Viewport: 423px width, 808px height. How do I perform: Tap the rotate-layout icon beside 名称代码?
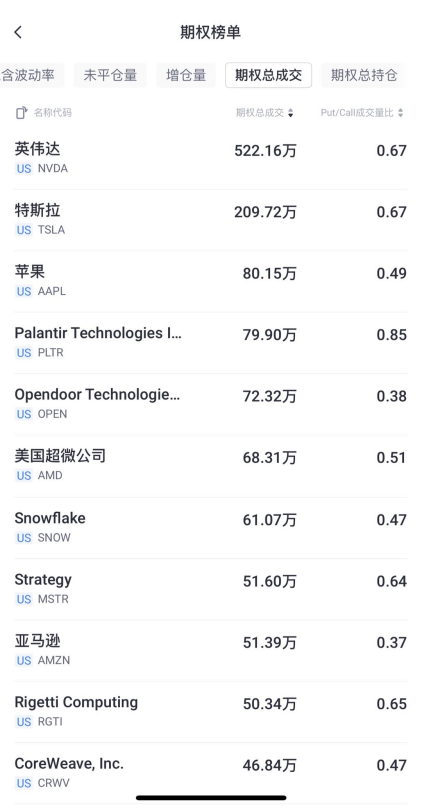(21, 113)
